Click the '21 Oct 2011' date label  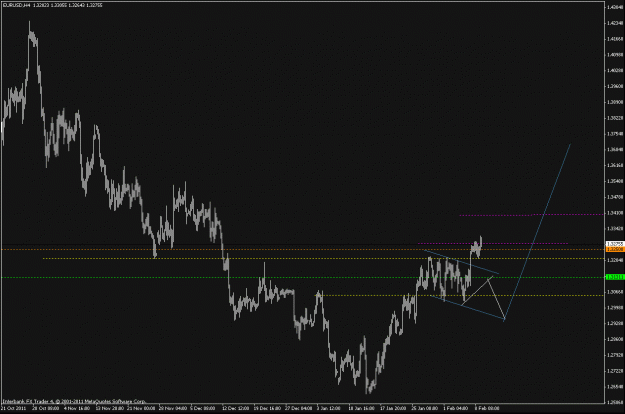[x=14, y=408]
